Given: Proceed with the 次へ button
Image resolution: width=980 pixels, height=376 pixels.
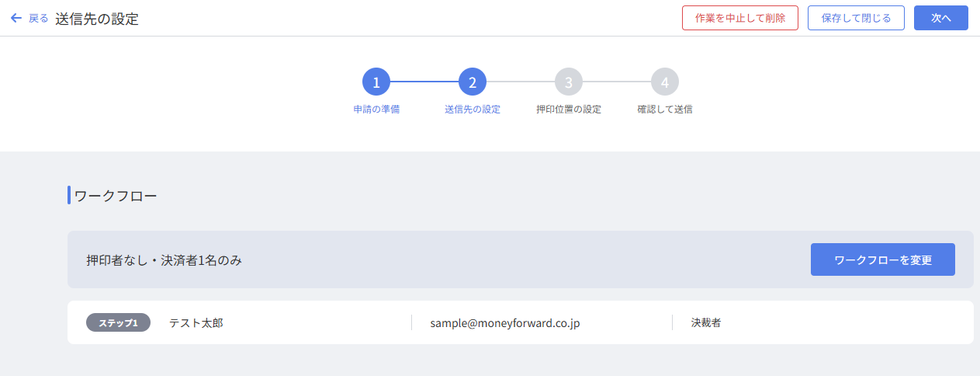Looking at the screenshot, I should pyautogui.click(x=940, y=18).
